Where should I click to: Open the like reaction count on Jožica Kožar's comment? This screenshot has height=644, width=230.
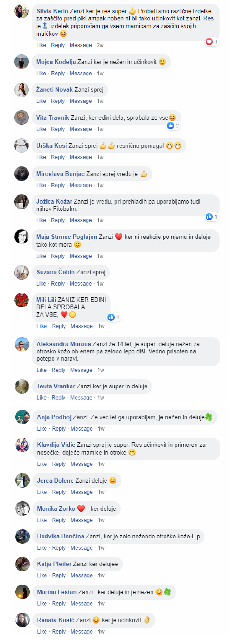pos(212,216)
